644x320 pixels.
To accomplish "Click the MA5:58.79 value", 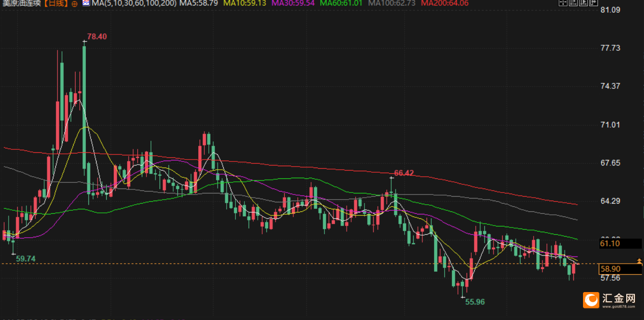I will click(199, 3).
